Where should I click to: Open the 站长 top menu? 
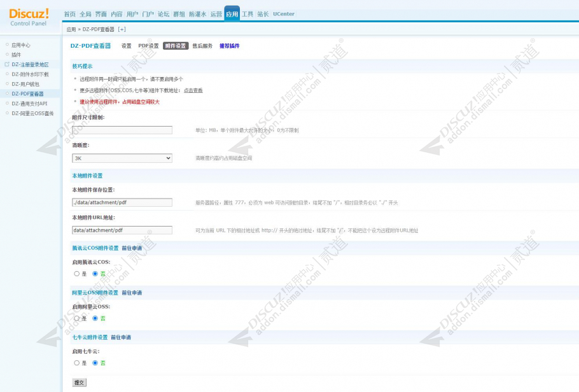click(x=263, y=14)
